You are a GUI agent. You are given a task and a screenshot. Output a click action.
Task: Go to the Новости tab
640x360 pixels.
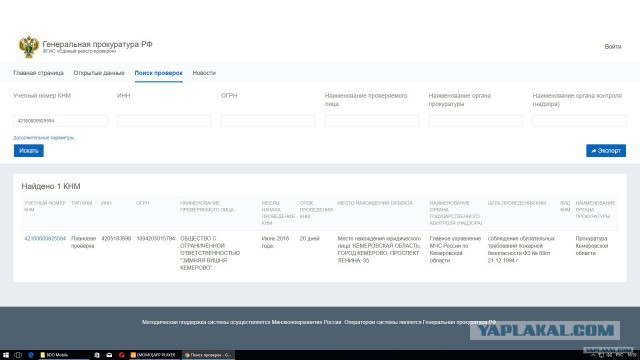click(204, 73)
